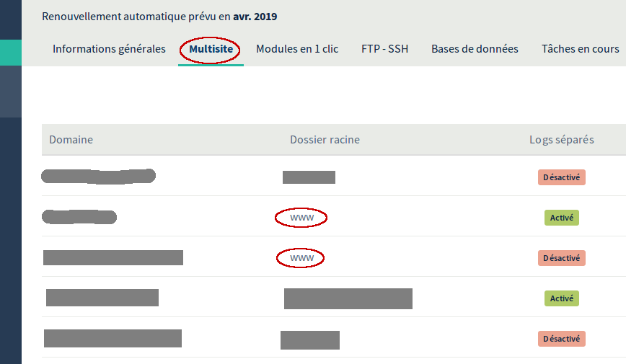The width and height of the screenshot is (626, 364).
Task: Select the Multisite tab
Action: coord(211,49)
